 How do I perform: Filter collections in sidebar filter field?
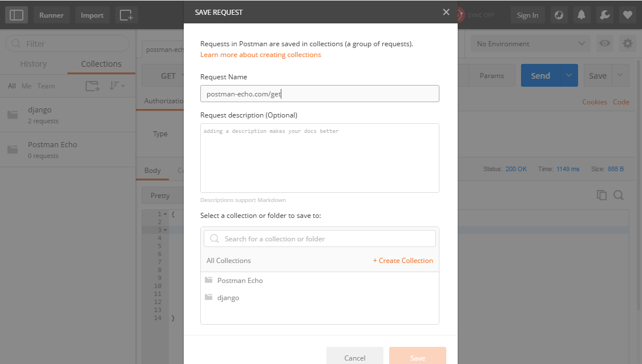click(67, 43)
